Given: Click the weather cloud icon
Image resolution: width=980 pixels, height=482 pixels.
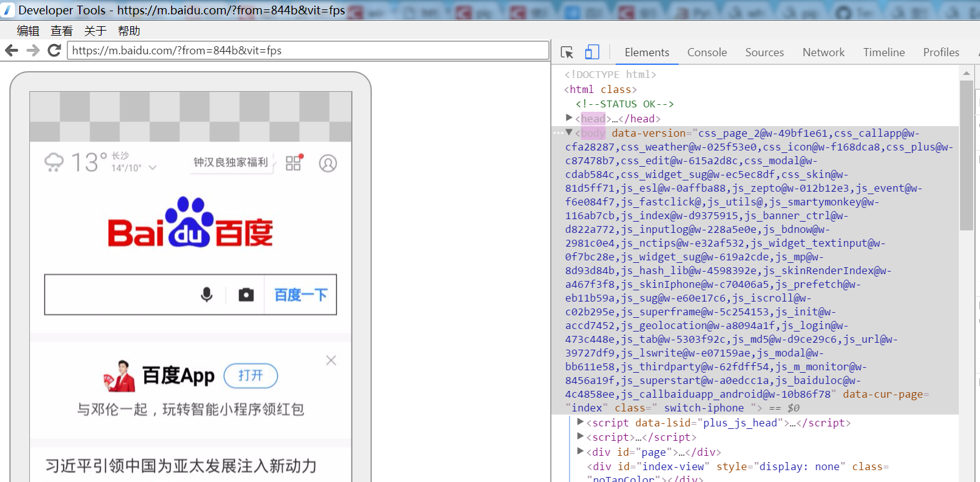Looking at the screenshot, I should pyautogui.click(x=54, y=162).
